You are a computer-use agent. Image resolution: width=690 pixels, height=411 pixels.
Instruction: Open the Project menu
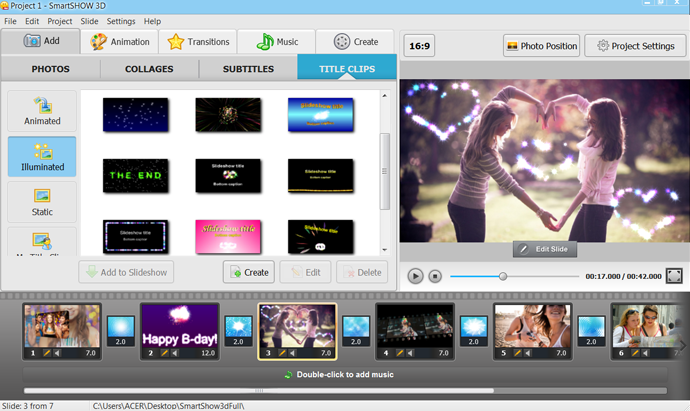point(60,21)
